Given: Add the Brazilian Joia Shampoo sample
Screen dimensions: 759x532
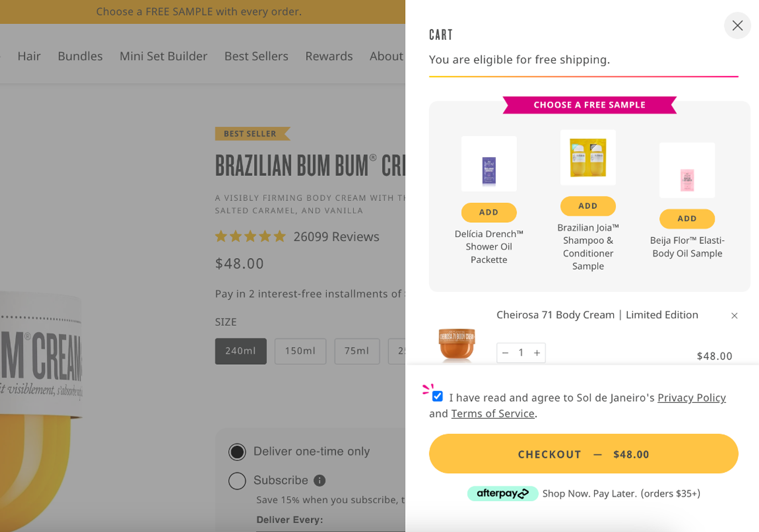Looking at the screenshot, I should (588, 206).
